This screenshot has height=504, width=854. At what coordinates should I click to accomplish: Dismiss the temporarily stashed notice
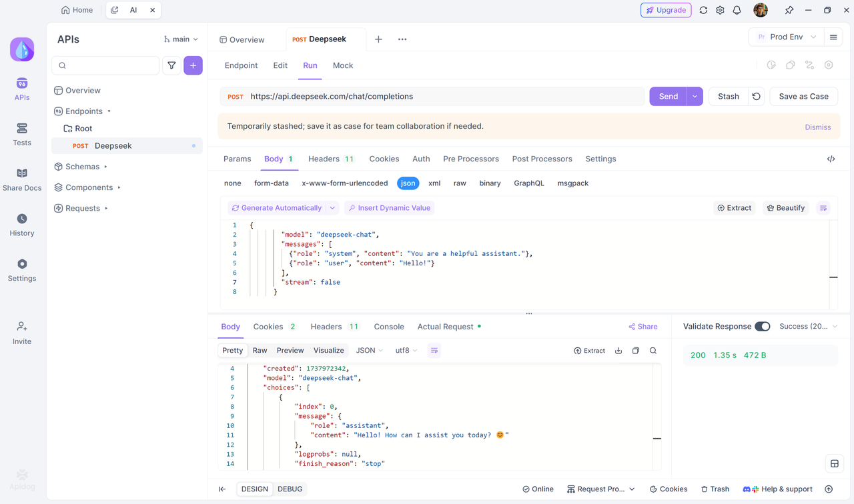[817, 127]
